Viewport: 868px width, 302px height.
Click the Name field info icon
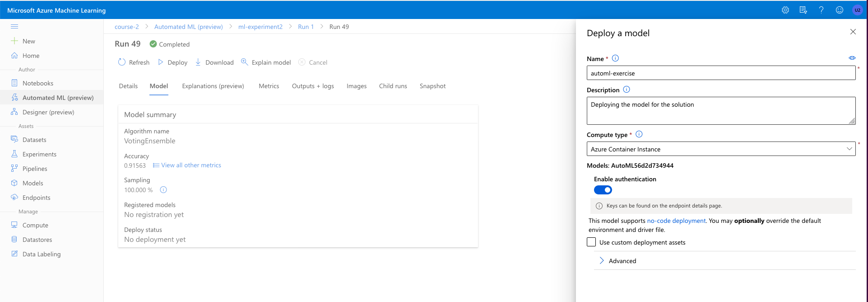615,58
